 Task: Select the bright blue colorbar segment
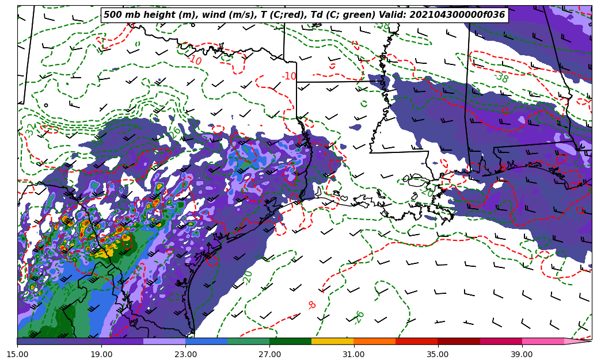206,341
